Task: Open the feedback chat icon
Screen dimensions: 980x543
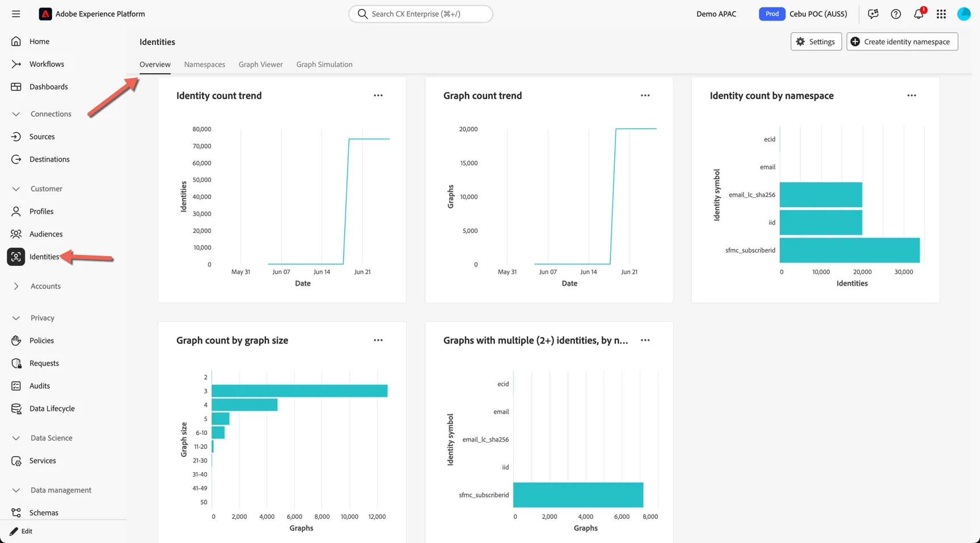Action: [873, 14]
